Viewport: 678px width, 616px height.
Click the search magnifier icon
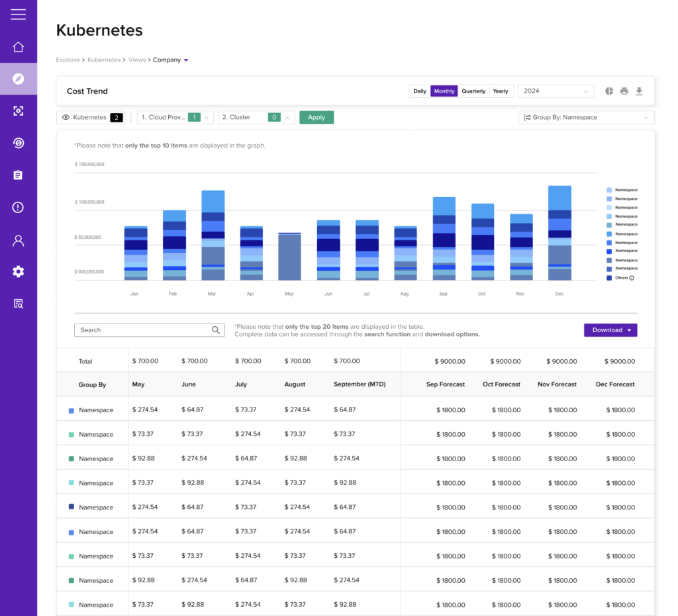pos(216,330)
